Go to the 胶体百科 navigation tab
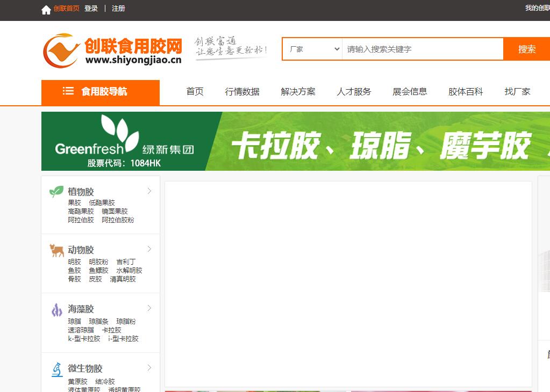Image resolution: width=550 pixels, height=392 pixels. [466, 92]
